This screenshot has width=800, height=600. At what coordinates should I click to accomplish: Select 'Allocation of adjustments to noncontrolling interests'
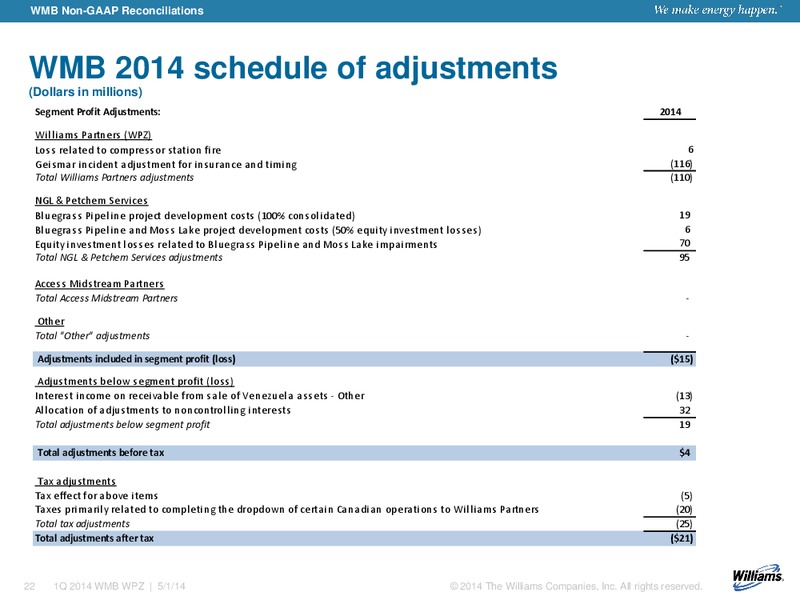(163, 410)
